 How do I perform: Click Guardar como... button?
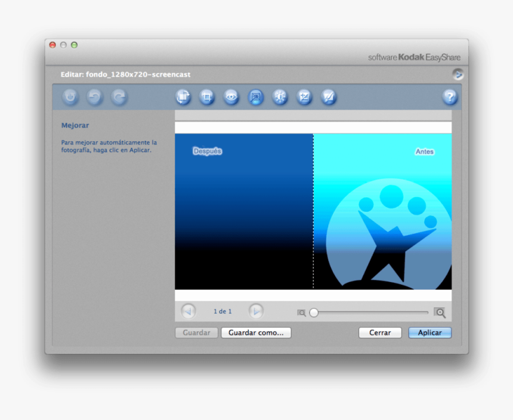(x=256, y=333)
